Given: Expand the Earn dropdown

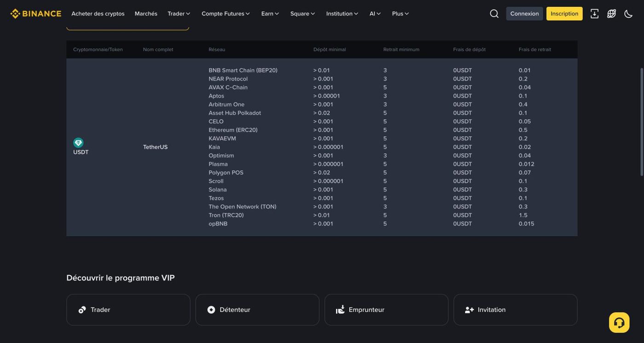Looking at the screenshot, I should 270,14.
